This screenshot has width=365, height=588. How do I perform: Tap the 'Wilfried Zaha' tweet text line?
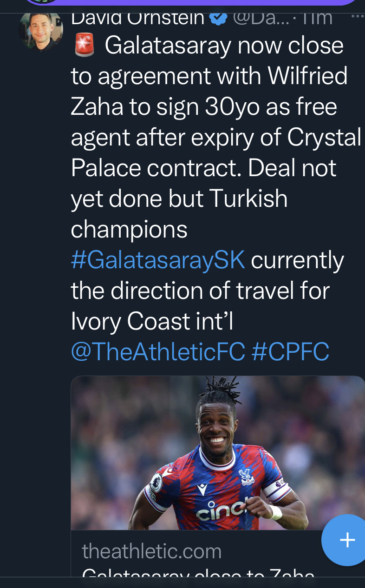tap(209, 76)
